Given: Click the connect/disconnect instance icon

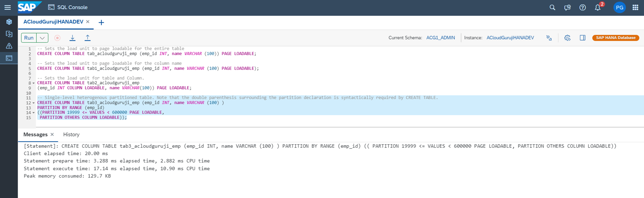Looking at the screenshot, I should [549, 38].
